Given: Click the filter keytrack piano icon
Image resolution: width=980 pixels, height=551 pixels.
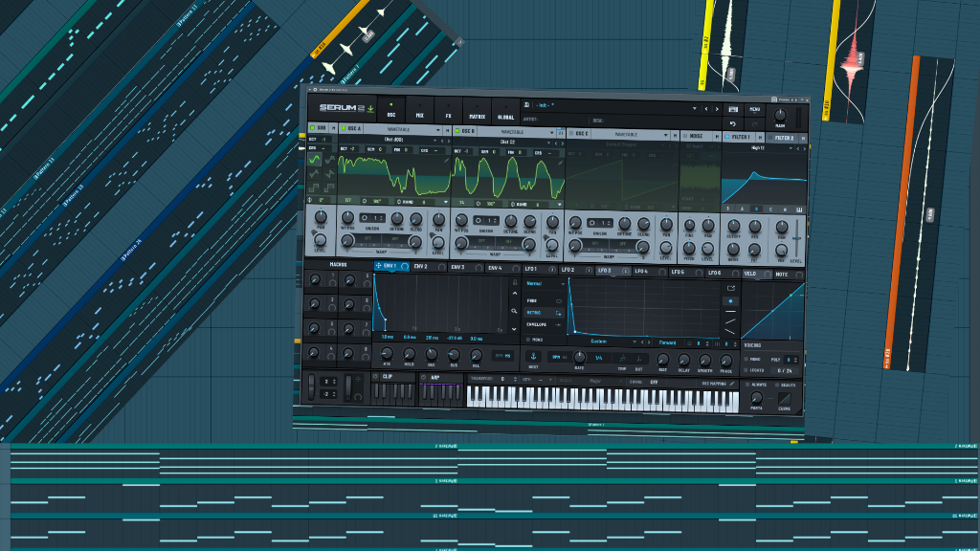Looking at the screenshot, I should click(x=799, y=209).
